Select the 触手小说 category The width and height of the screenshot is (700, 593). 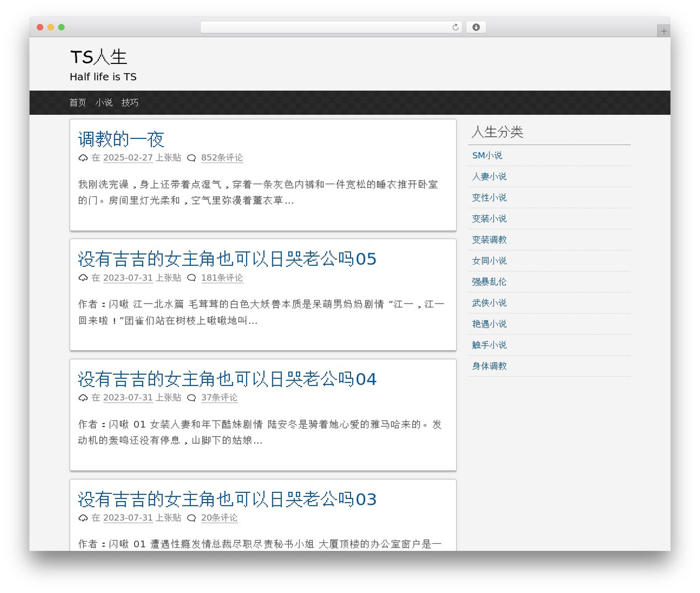point(489,345)
